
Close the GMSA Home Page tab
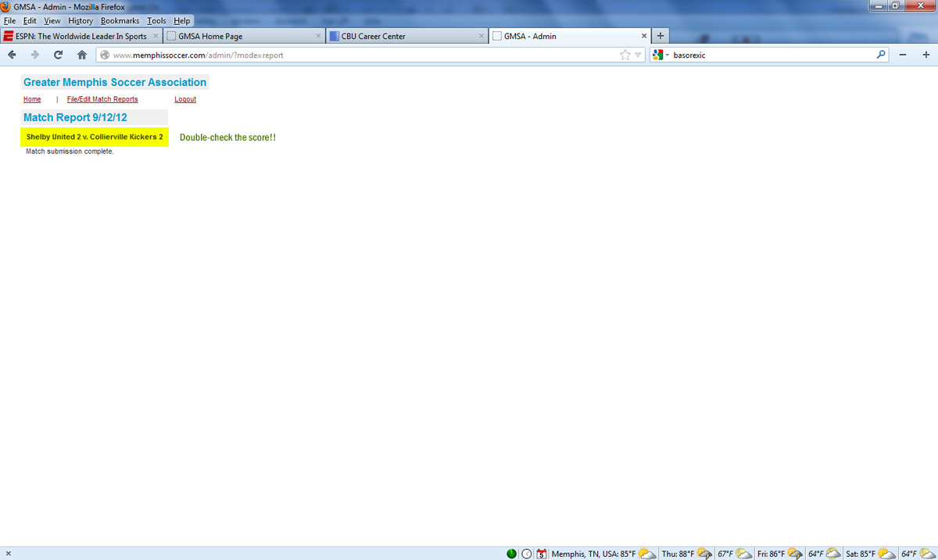[318, 36]
